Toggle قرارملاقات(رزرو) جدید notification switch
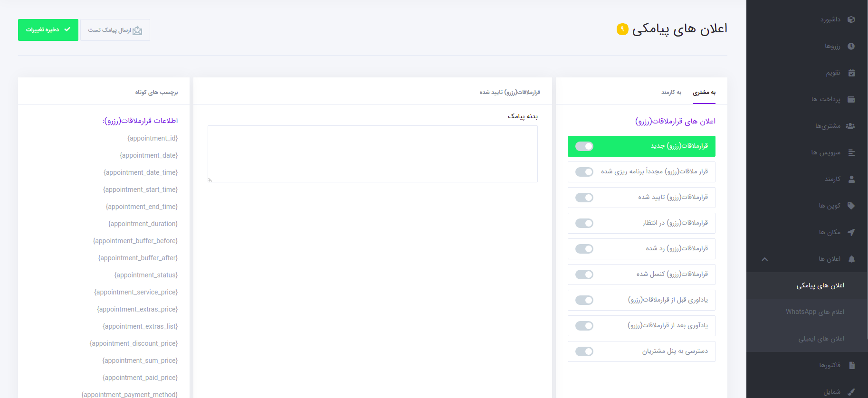This screenshot has width=868, height=398. (584, 146)
